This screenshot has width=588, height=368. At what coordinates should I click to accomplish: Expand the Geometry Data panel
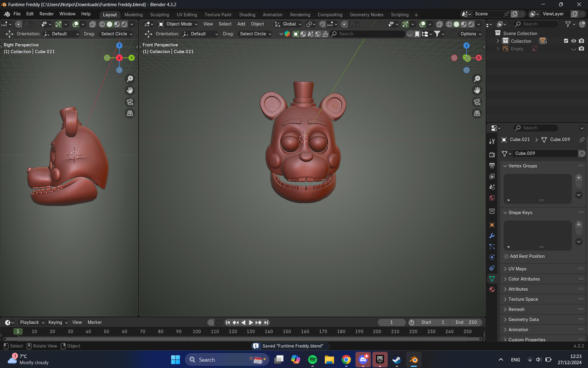506,319
